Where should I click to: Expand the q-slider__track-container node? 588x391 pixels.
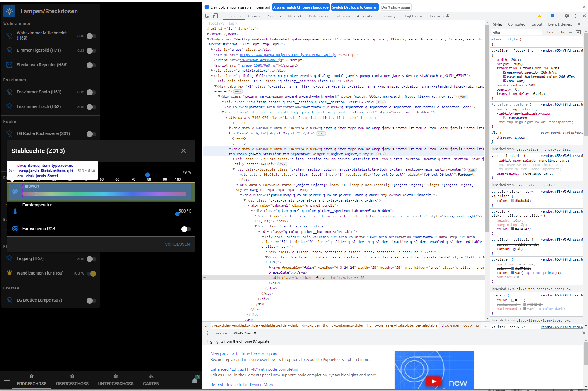click(266, 252)
